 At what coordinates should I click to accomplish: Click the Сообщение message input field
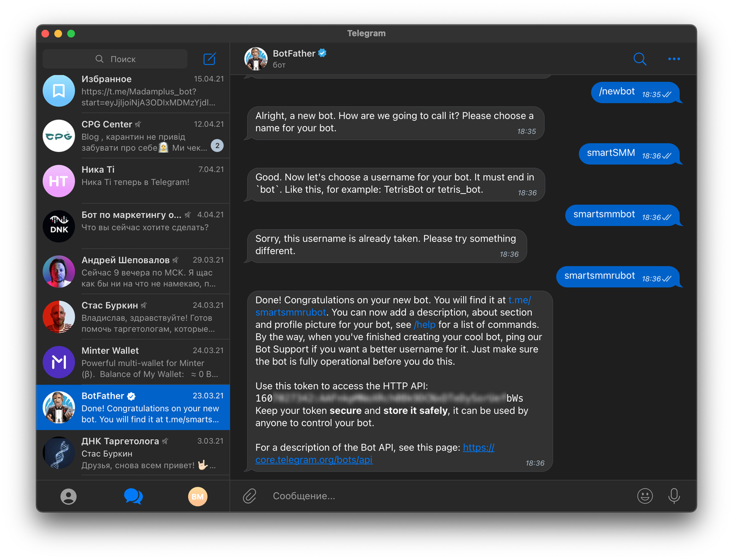(449, 496)
